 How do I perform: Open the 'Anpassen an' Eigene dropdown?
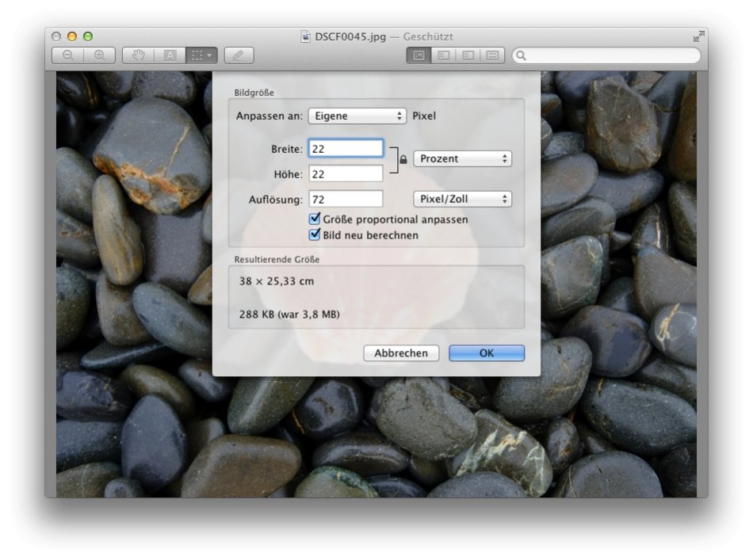[357, 116]
